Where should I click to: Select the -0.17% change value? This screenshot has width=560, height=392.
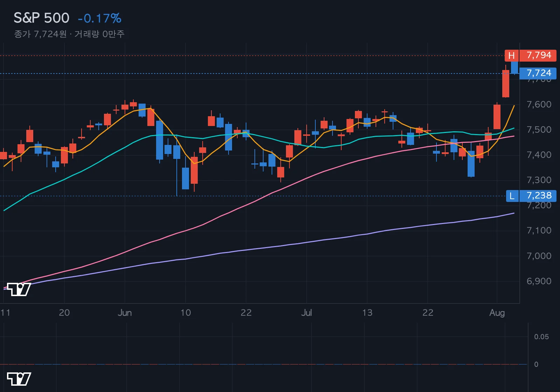pos(100,18)
